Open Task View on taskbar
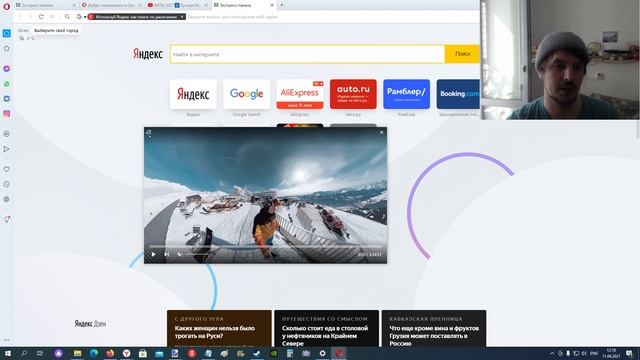640x360 pixels. coord(40,353)
